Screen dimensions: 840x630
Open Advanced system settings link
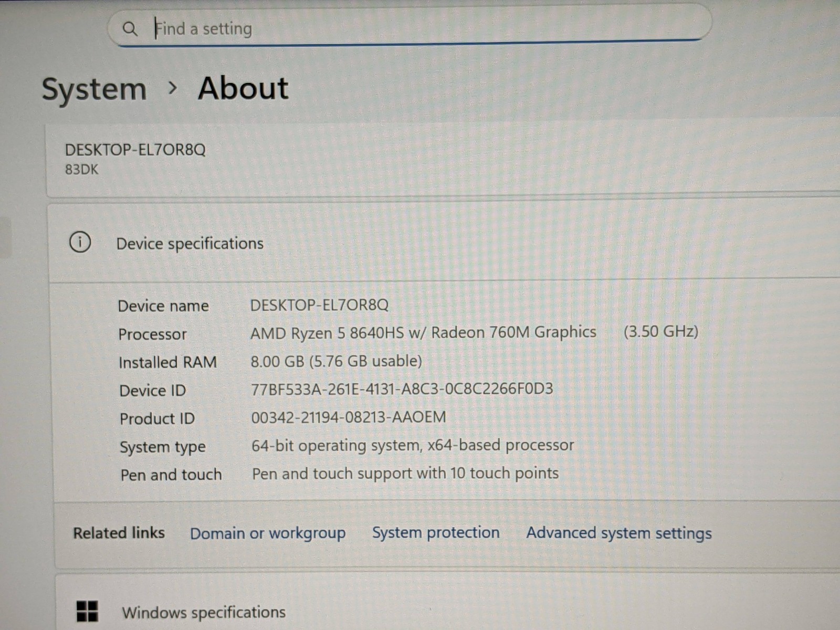(619, 533)
